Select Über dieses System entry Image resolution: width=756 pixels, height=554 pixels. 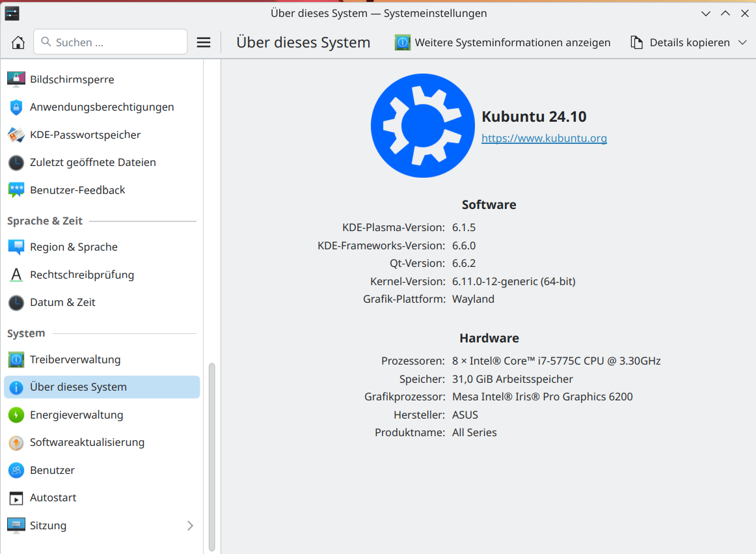(x=101, y=387)
